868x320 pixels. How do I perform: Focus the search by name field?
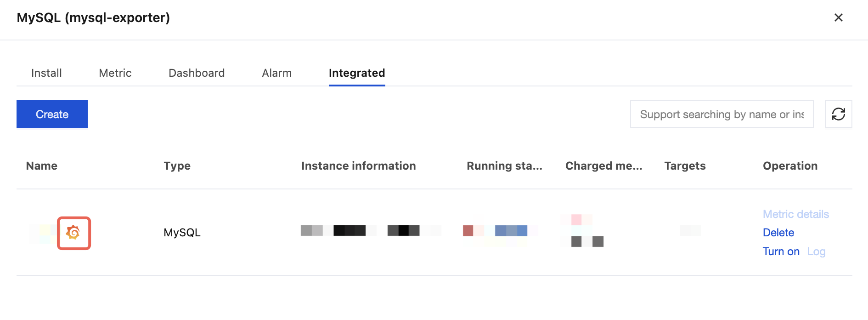721,114
